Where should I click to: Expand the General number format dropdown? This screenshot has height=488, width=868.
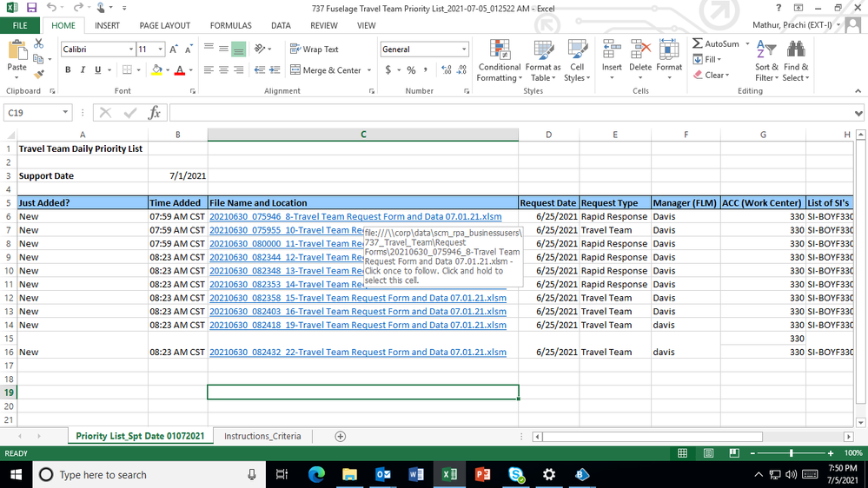click(464, 49)
